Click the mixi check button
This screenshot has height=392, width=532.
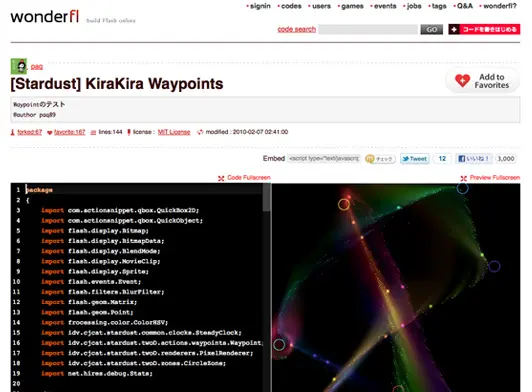click(x=380, y=159)
